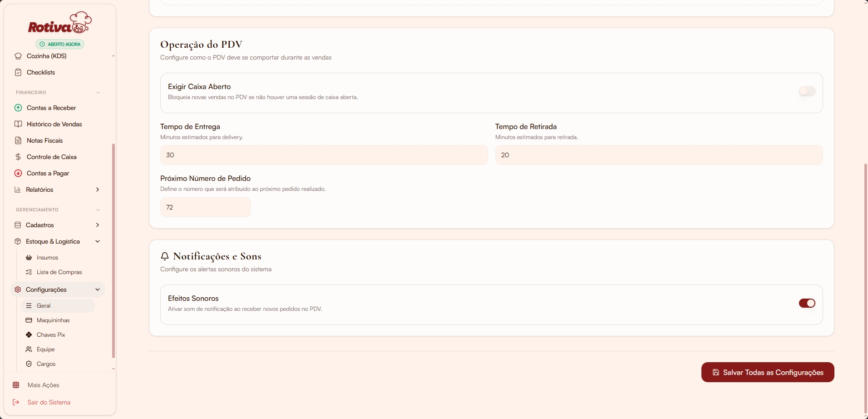This screenshot has width=868, height=419.
Task: Focus the Próximo Número de Pedido field
Action: [x=206, y=207]
